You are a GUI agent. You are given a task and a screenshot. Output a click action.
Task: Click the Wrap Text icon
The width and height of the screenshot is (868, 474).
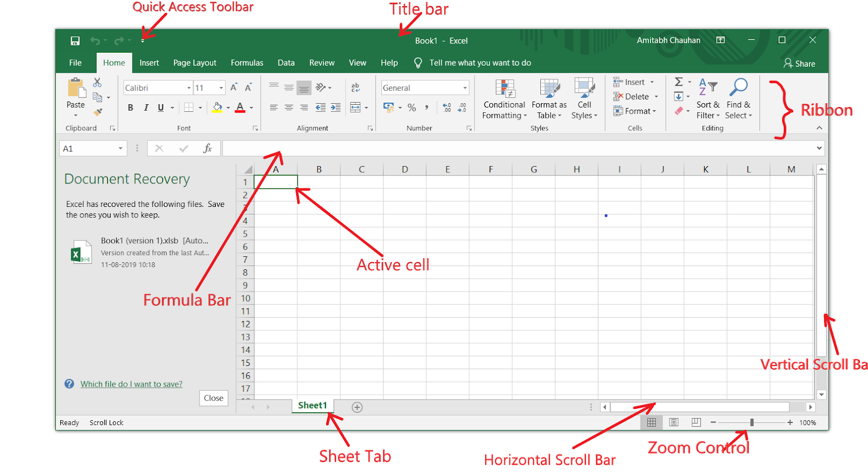355,87
